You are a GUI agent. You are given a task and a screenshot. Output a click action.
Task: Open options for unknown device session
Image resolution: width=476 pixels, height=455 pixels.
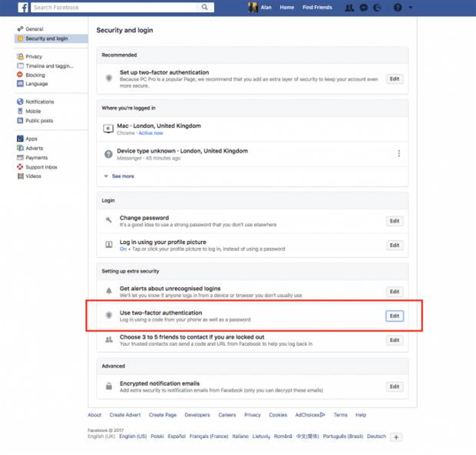pyautogui.click(x=398, y=153)
